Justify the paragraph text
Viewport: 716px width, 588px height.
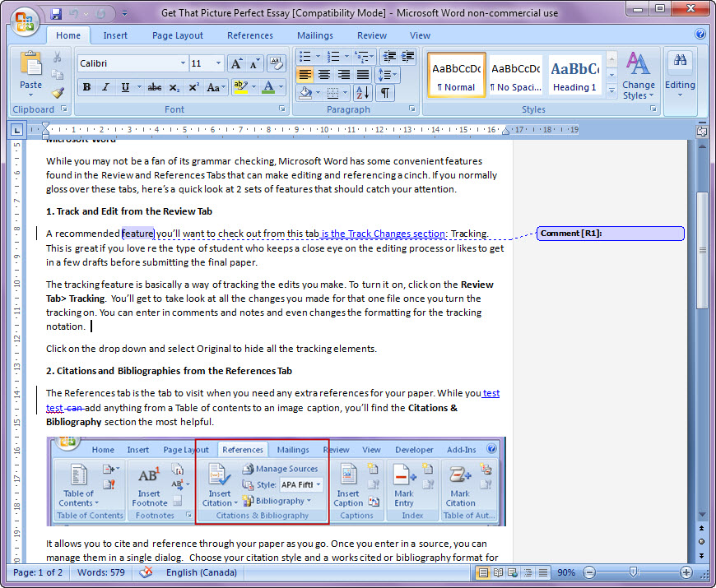coord(363,74)
